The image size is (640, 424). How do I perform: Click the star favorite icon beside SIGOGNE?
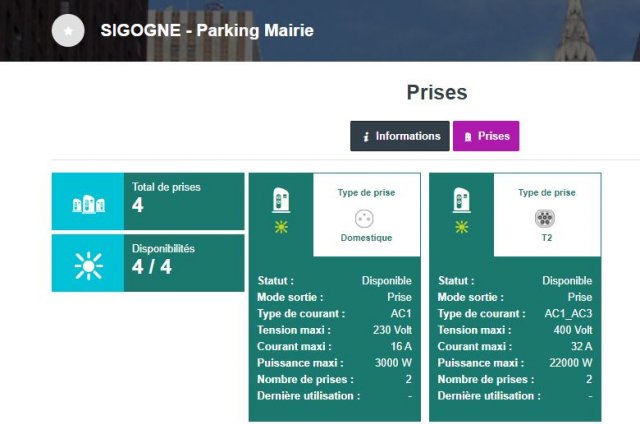68,31
